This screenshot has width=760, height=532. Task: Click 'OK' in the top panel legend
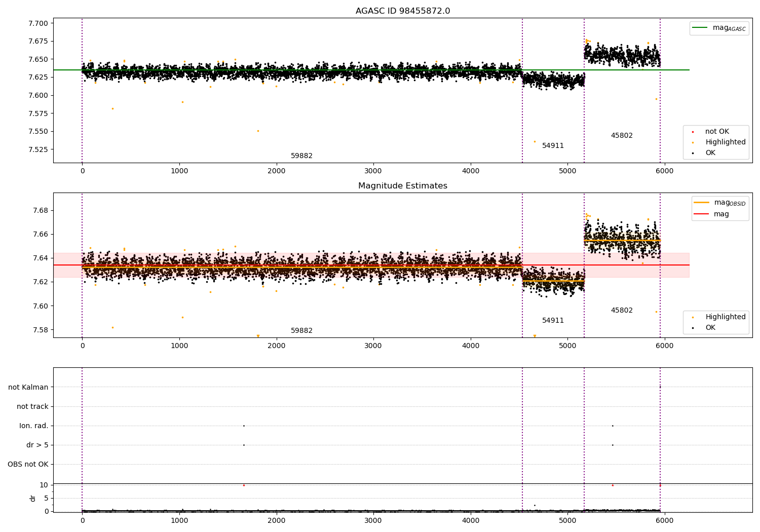710,153
